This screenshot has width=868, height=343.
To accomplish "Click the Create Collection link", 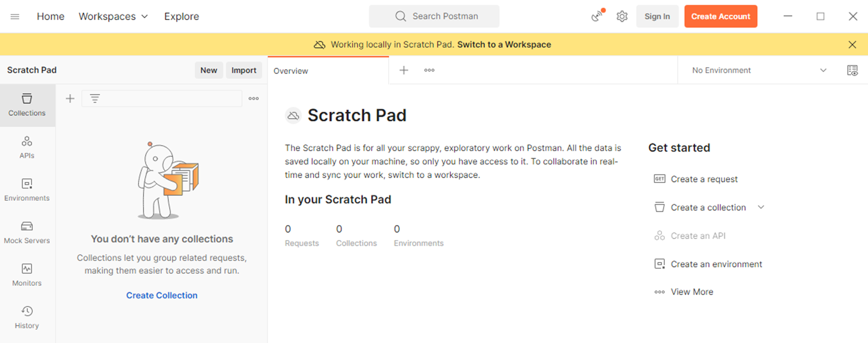I will click(x=162, y=295).
